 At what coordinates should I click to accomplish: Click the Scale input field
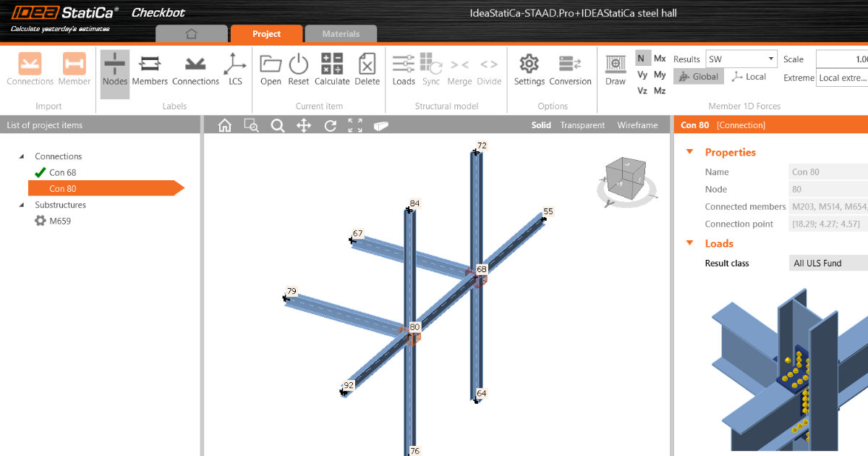tap(842, 59)
